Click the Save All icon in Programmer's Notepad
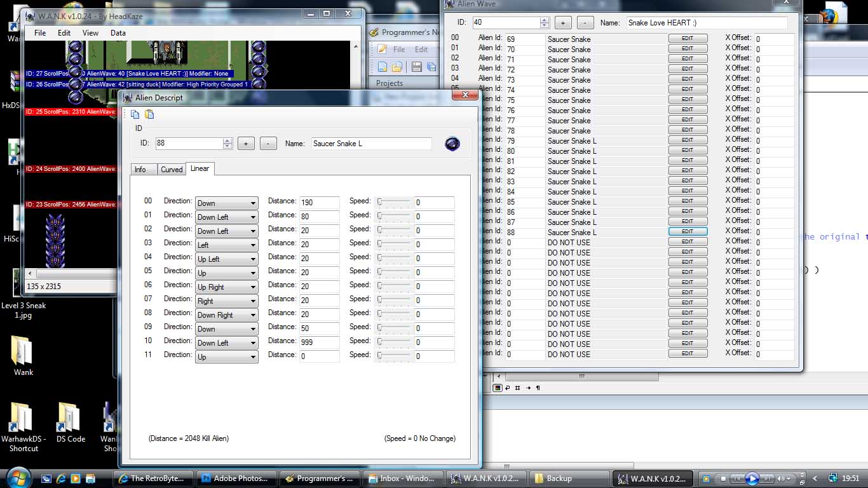The width and height of the screenshot is (868, 488). [431, 67]
